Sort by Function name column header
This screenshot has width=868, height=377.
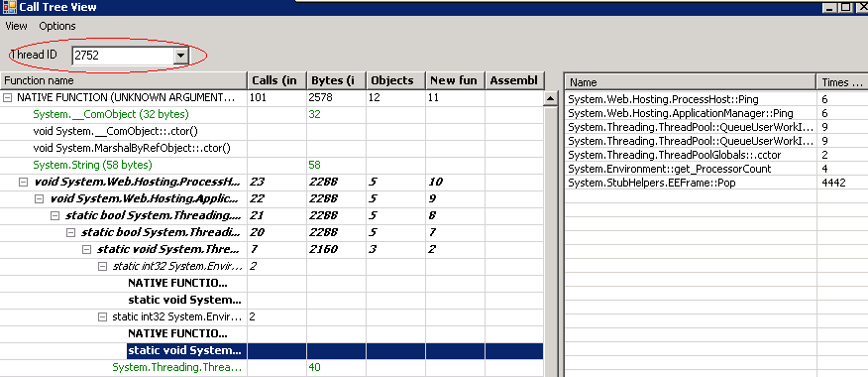click(124, 80)
